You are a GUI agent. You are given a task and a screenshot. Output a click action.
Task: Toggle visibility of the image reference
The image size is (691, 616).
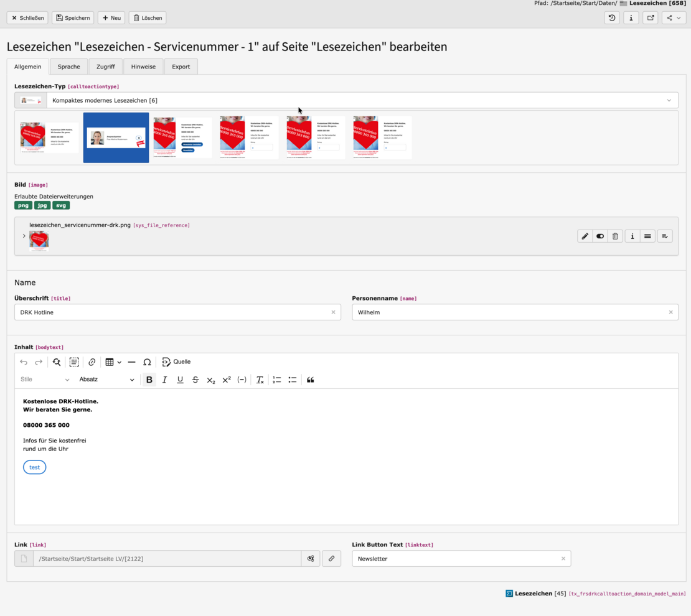pos(600,236)
